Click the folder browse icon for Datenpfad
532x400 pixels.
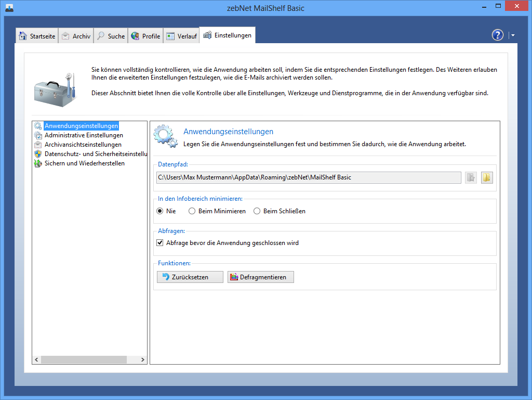[486, 177]
